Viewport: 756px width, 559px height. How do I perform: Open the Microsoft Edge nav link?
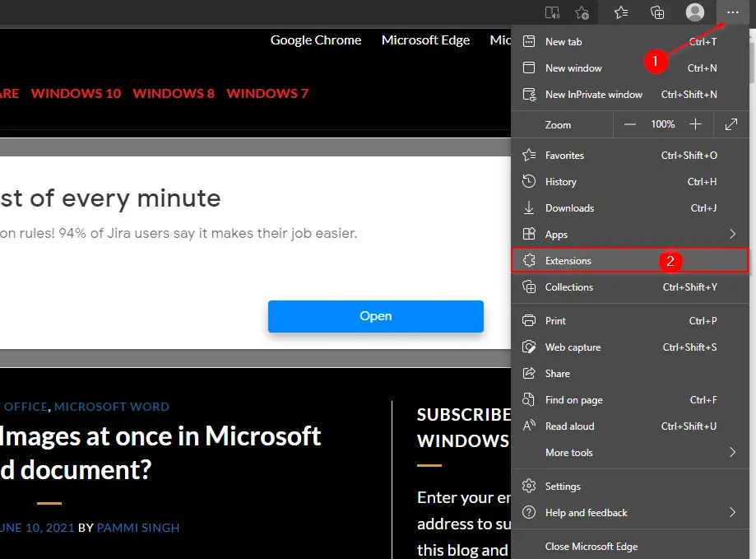tap(426, 40)
